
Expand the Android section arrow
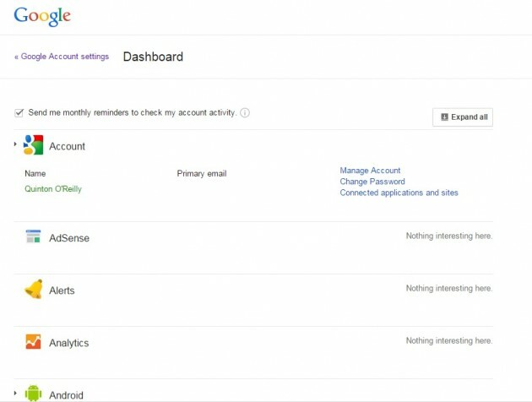pos(15,394)
